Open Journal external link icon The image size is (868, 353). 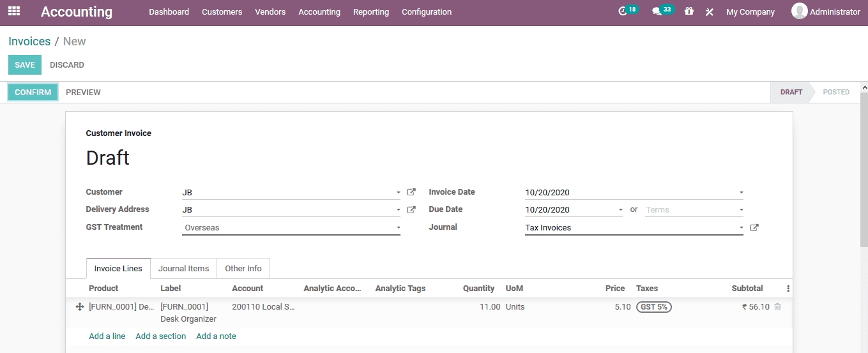pos(754,227)
